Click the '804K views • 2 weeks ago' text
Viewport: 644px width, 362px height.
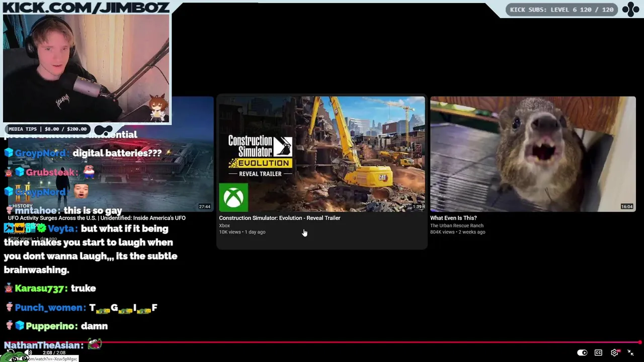pos(457,232)
